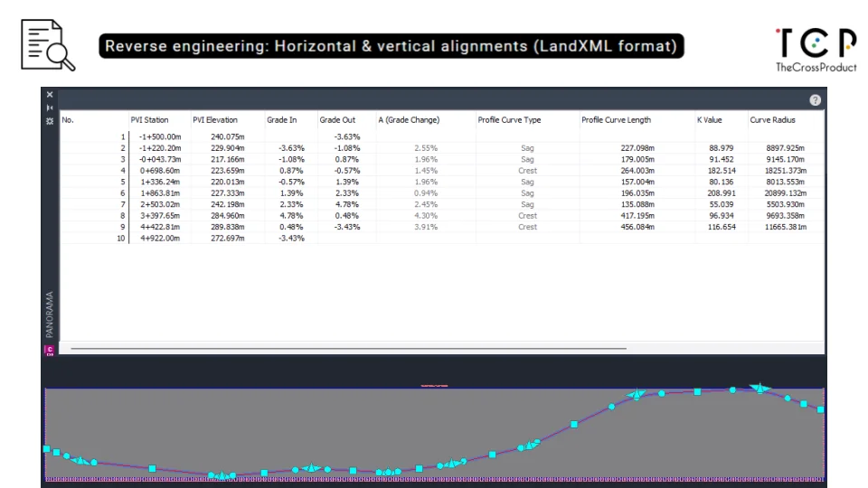Click the square grip at the profile's far right end
868x488 pixels.
tap(821, 409)
